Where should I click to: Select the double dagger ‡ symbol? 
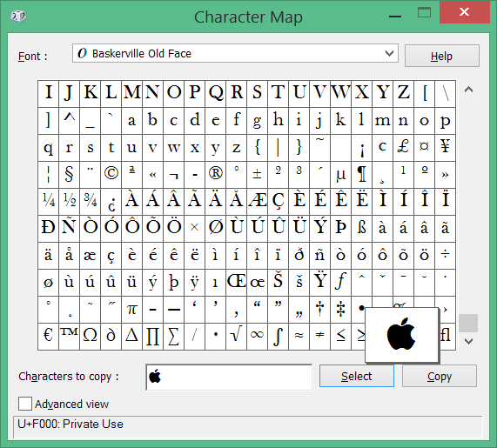pyautogui.click(x=340, y=309)
